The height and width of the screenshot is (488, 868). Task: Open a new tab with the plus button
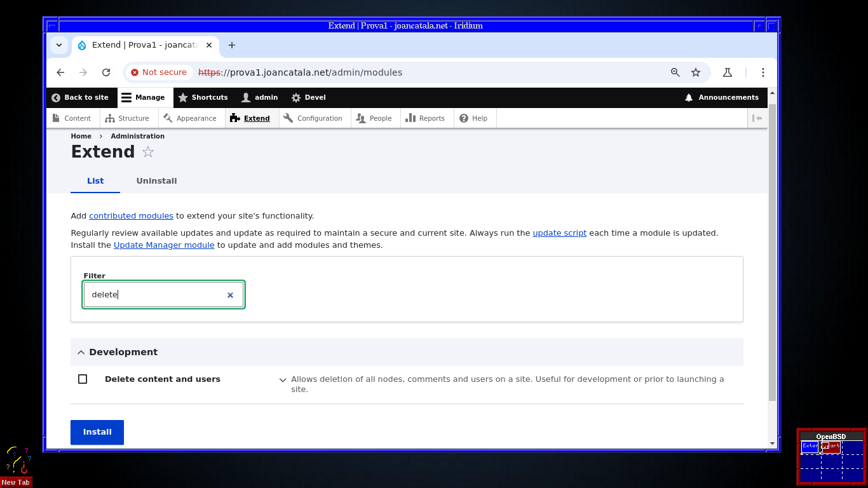coord(232,45)
